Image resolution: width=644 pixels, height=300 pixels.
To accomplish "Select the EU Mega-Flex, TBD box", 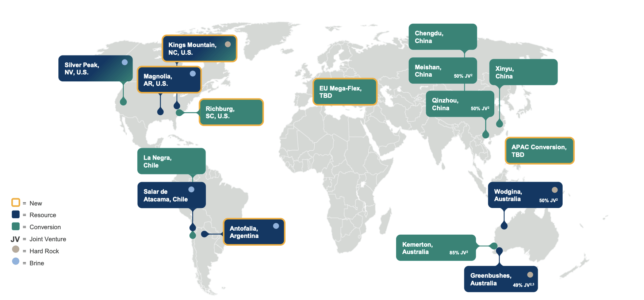I will coord(345,92).
